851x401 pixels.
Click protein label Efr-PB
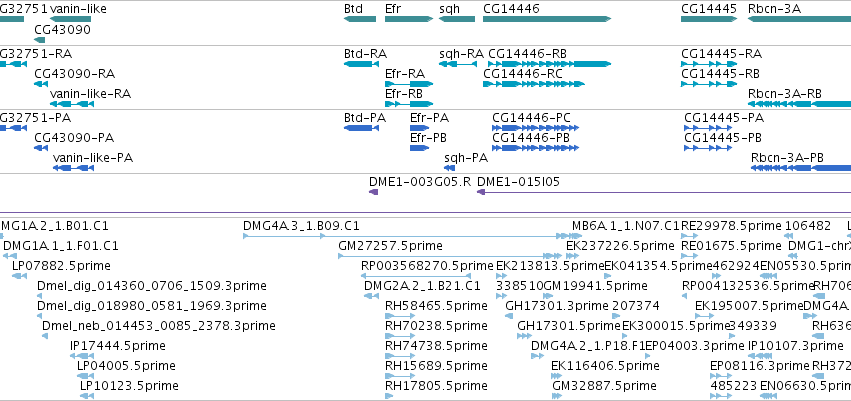(x=428, y=137)
